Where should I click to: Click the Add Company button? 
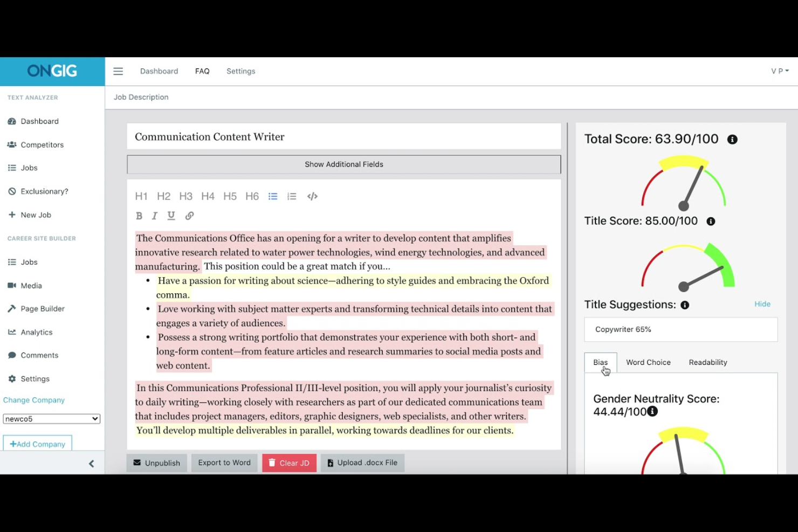pos(37,443)
